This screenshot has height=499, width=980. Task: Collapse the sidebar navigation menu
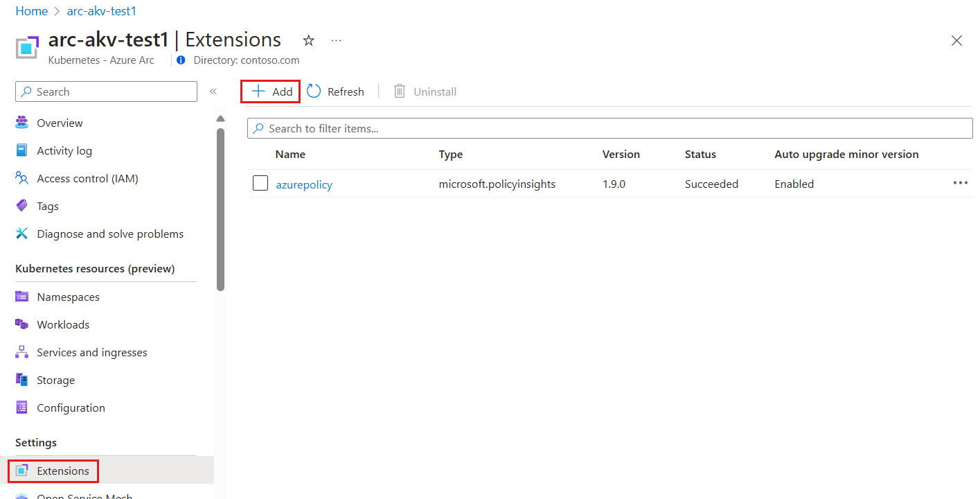[x=213, y=91]
